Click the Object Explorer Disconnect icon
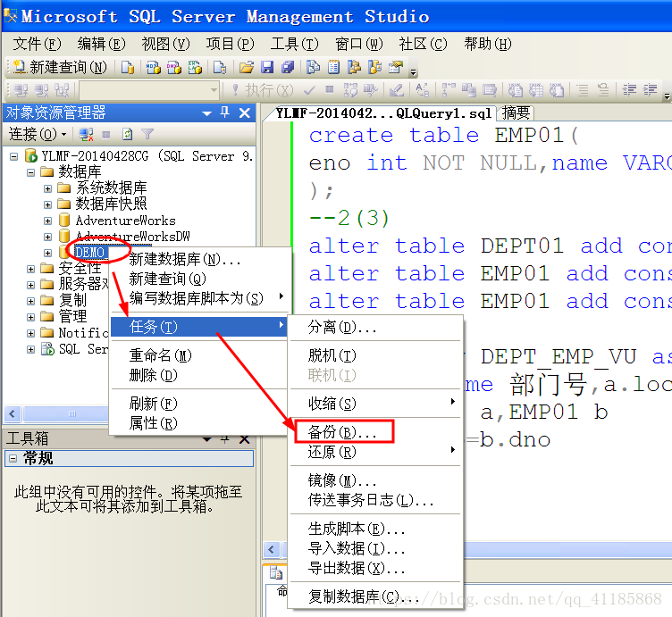This screenshot has height=617, width=672. pyautogui.click(x=86, y=135)
